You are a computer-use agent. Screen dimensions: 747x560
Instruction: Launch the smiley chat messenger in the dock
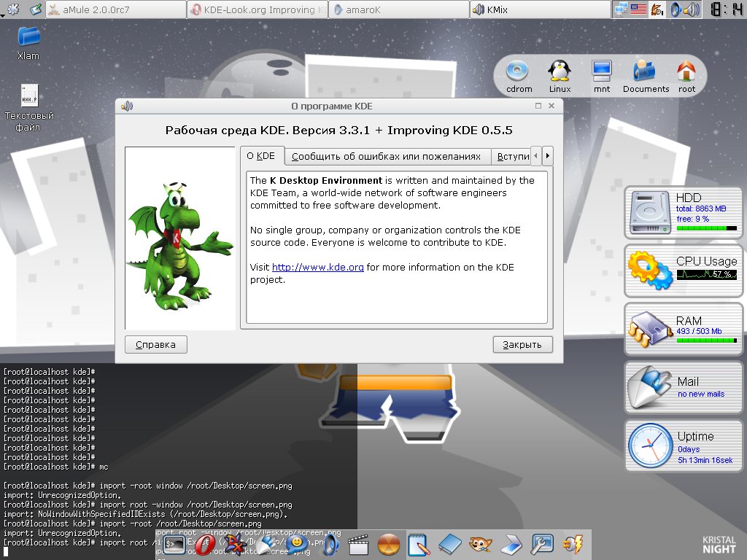pos(298,544)
